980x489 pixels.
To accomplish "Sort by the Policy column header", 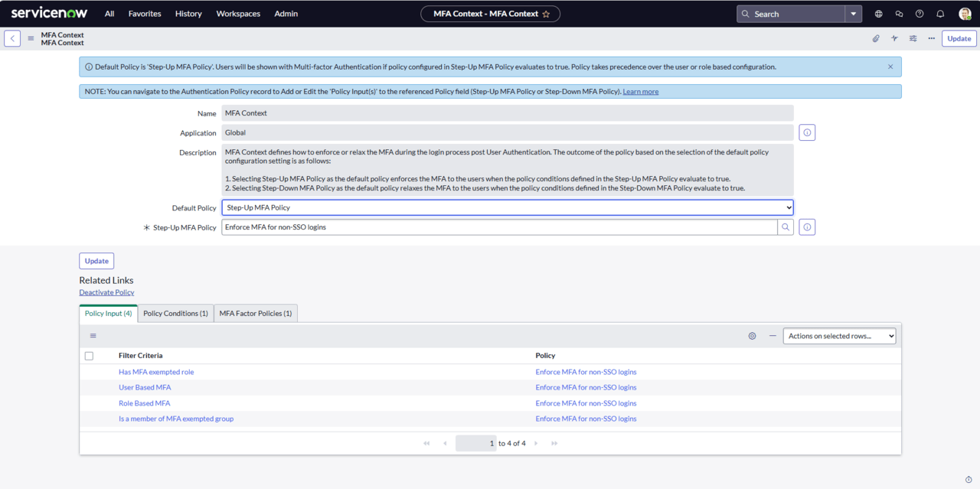I will (x=545, y=356).
